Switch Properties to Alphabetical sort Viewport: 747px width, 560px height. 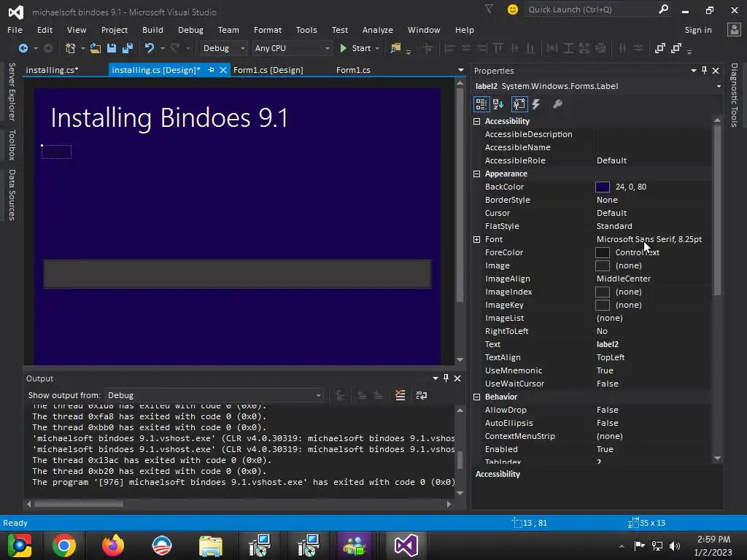tap(498, 104)
